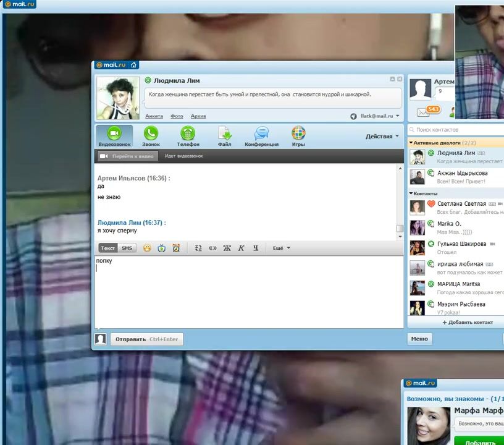Expand the Действия actions dropdown
Image resolution: width=504 pixels, height=445 pixels.
point(382,136)
